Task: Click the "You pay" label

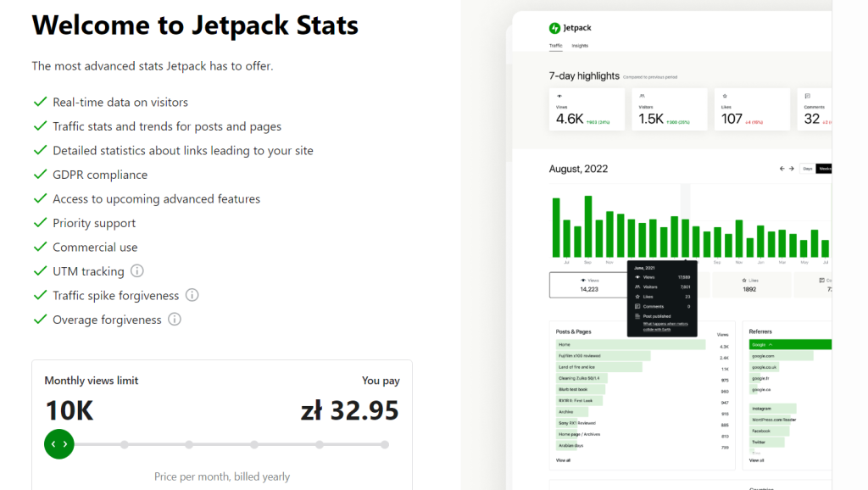Action: click(x=381, y=381)
